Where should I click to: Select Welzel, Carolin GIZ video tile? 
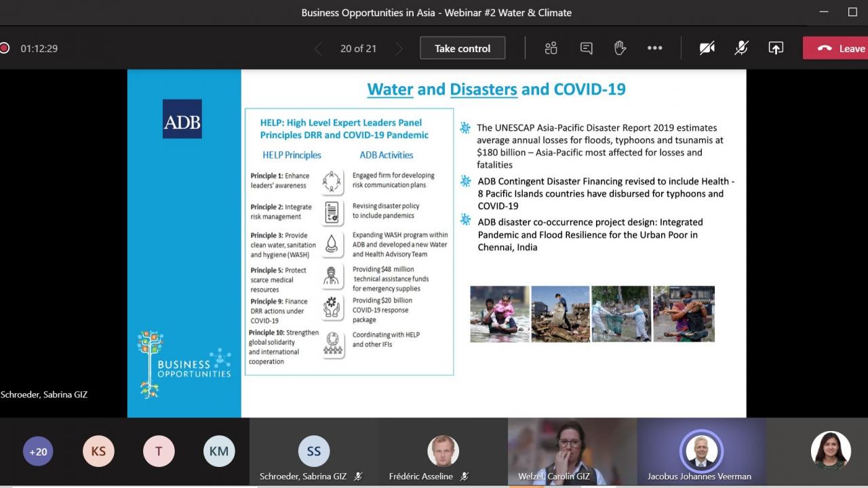(x=572, y=451)
